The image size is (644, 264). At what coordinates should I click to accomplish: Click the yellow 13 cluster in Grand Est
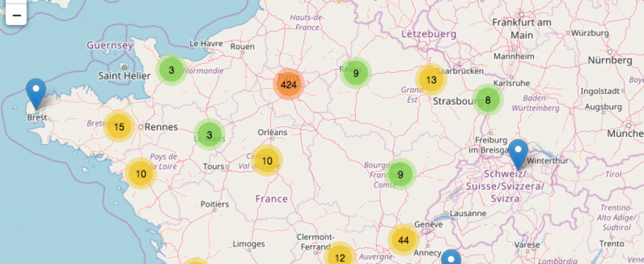[431, 80]
